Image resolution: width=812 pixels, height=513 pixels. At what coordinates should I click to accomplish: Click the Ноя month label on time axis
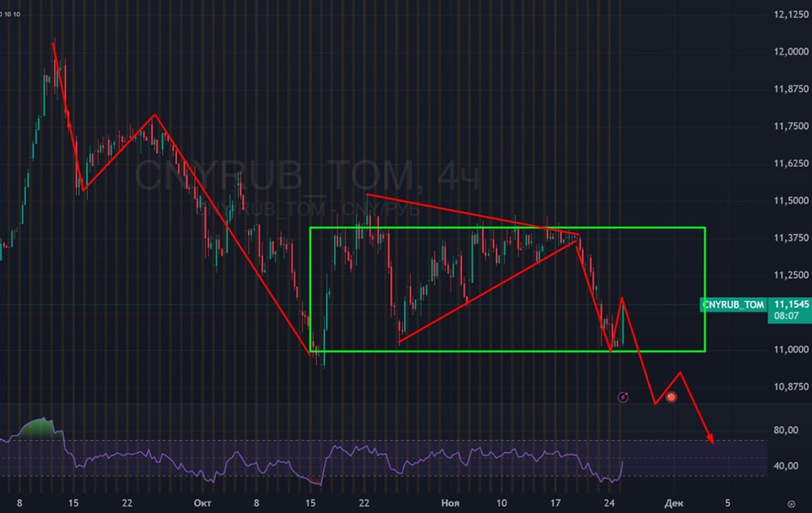pyautogui.click(x=451, y=503)
